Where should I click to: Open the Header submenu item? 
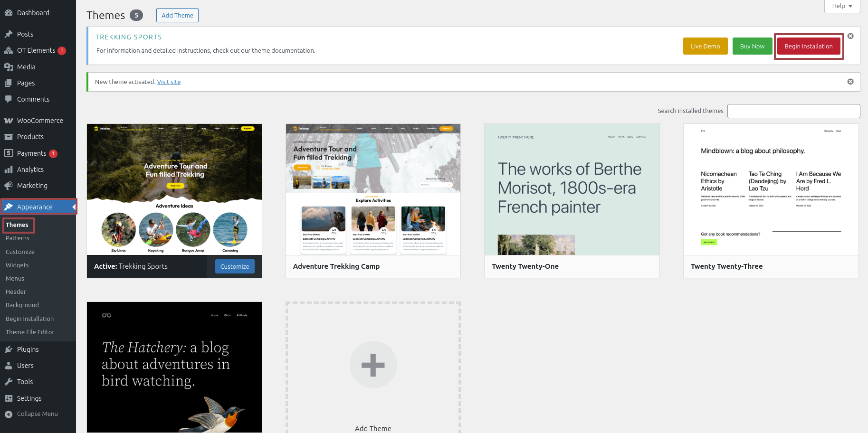[x=16, y=292]
